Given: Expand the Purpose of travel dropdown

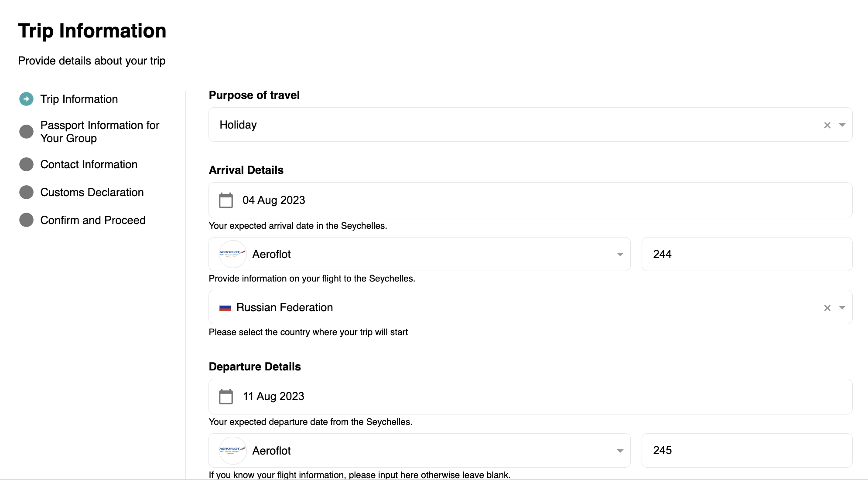Looking at the screenshot, I should click(x=842, y=125).
